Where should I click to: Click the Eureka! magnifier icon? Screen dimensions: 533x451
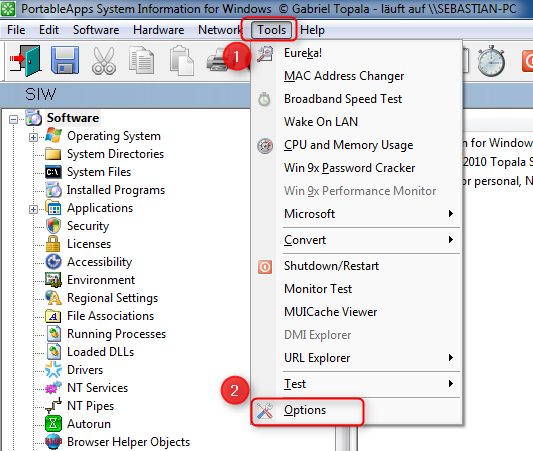point(265,53)
